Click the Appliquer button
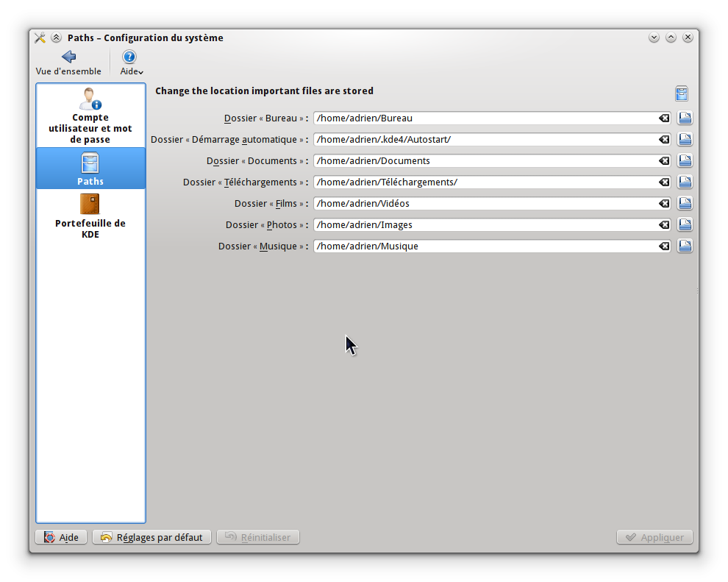 [654, 537]
